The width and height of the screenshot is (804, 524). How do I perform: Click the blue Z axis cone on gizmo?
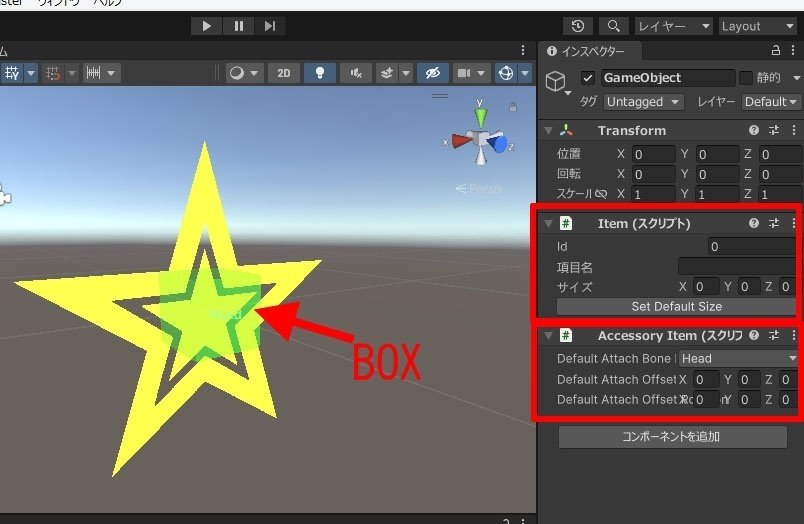pos(498,143)
